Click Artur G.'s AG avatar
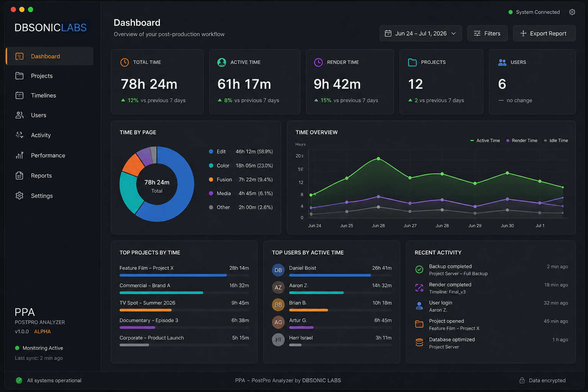 click(x=278, y=322)
